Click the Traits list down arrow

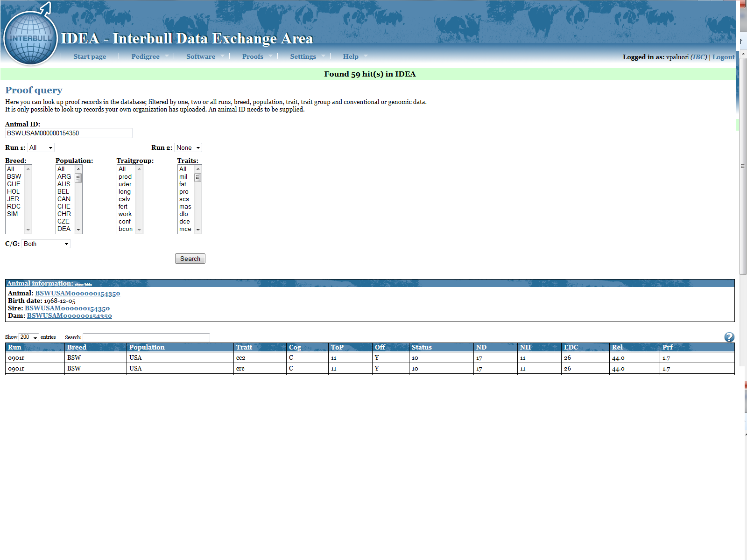198,230
